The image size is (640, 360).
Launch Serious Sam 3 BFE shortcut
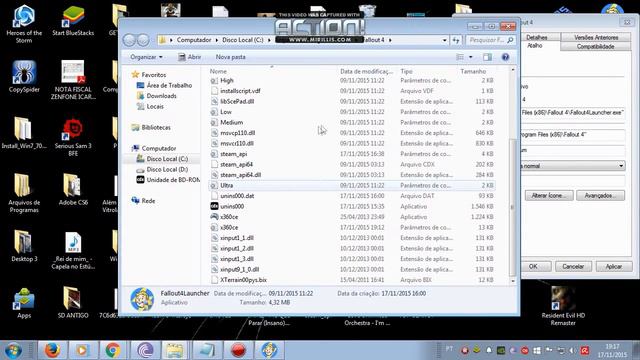[73, 137]
